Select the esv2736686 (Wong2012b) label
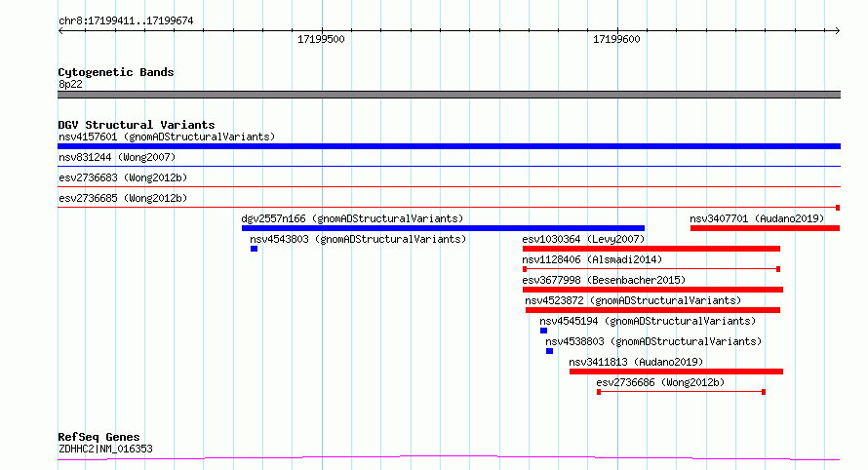 (x=660, y=382)
